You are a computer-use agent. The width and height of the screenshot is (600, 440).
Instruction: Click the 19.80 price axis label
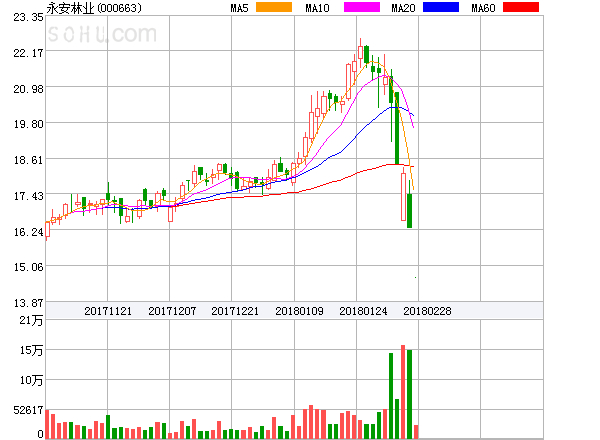point(28,124)
